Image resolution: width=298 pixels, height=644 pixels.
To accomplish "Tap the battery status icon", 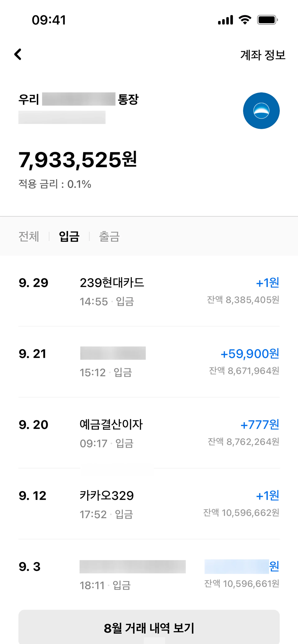I will point(267,20).
